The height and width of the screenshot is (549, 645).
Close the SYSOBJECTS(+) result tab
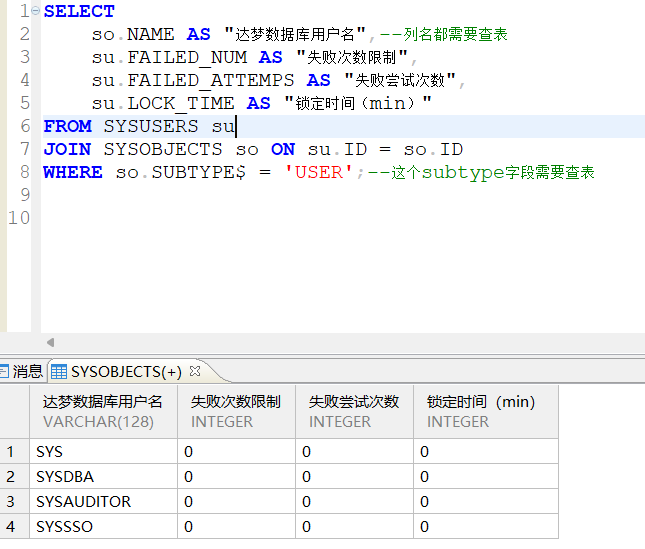[195, 371]
